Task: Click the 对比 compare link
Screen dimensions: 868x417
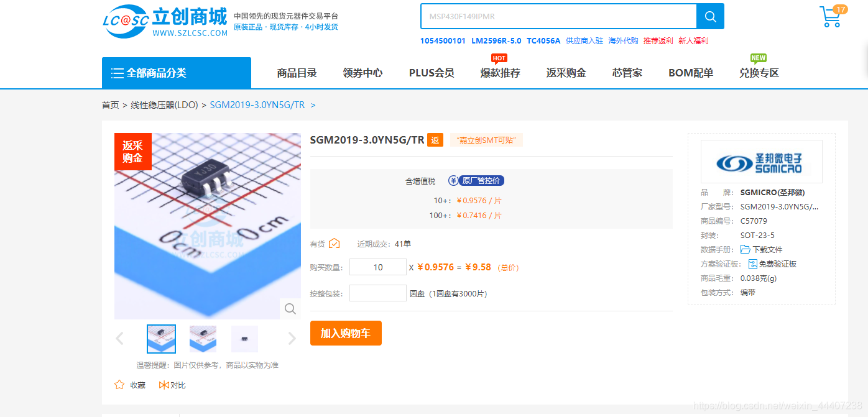Action: pos(178,385)
